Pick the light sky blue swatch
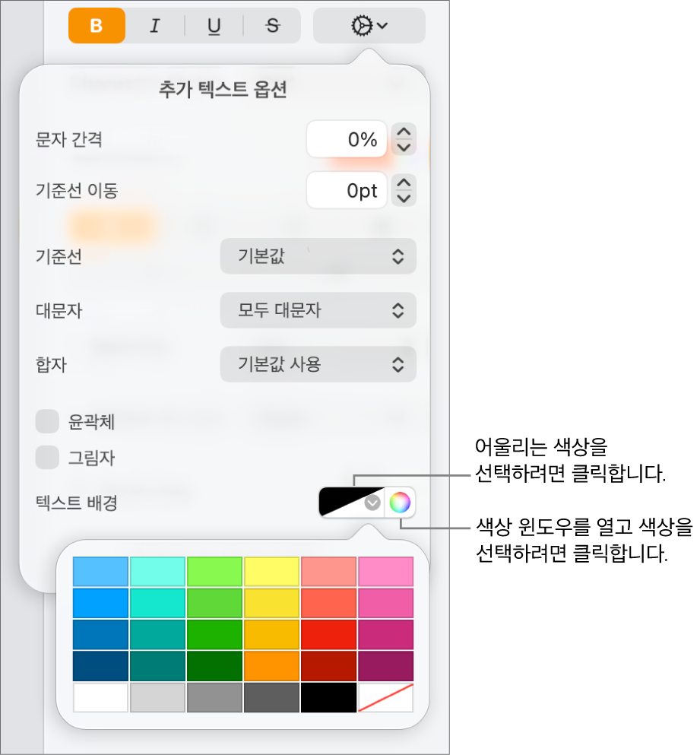 click(100, 572)
